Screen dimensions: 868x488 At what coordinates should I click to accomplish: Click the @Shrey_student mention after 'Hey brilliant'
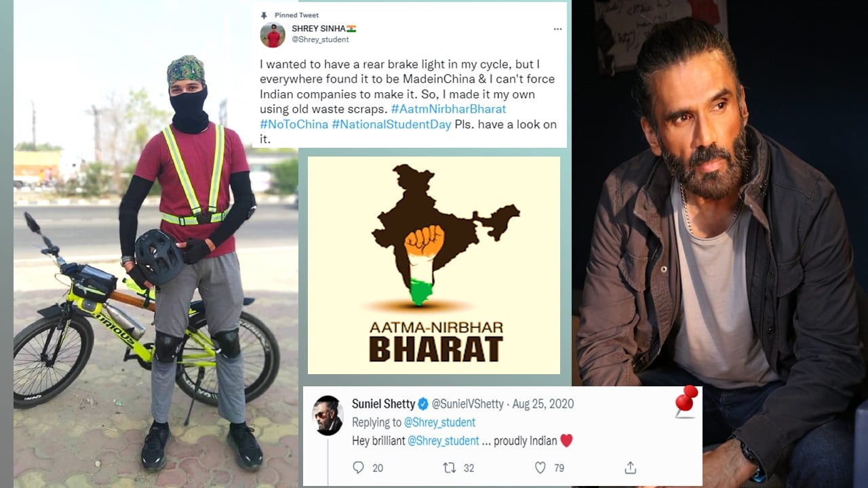coord(443,441)
